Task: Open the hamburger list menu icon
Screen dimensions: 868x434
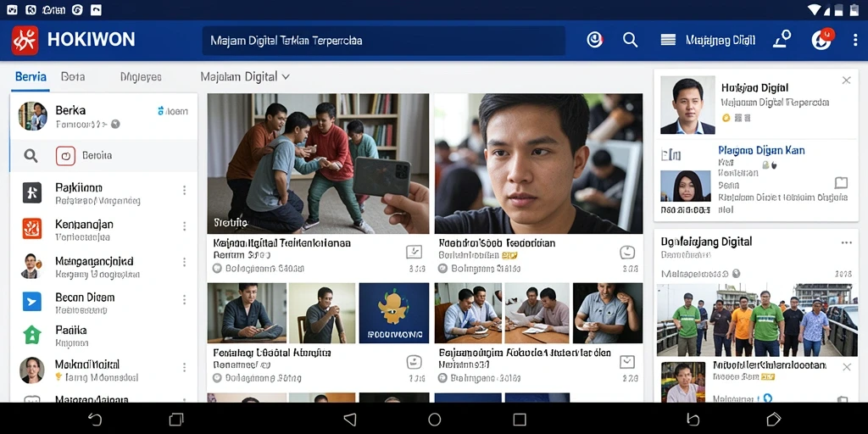Action: (668, 40)
